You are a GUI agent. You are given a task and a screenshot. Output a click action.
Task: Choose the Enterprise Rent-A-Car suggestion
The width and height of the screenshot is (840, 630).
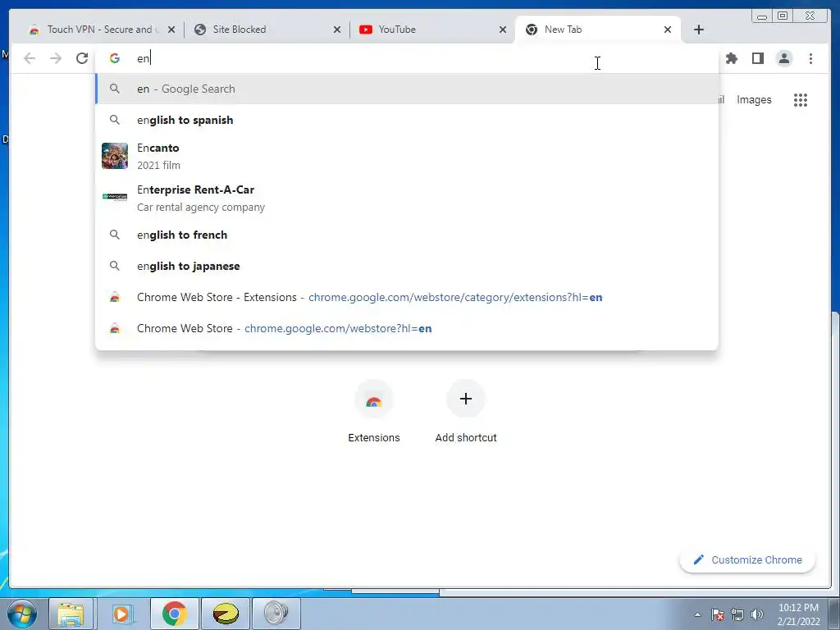(x=407, y=199)
